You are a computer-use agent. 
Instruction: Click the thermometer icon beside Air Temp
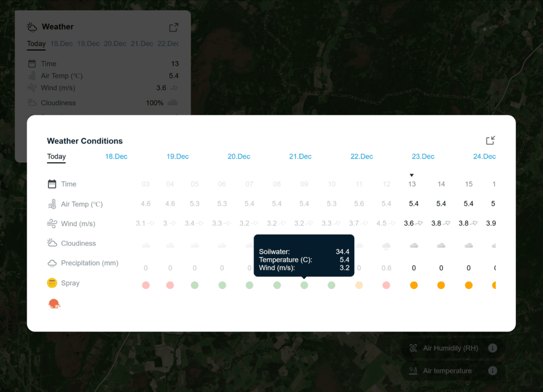point(52,204)
